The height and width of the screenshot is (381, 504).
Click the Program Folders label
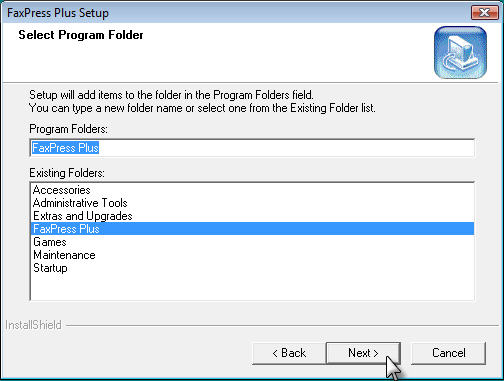click(68, 129)
